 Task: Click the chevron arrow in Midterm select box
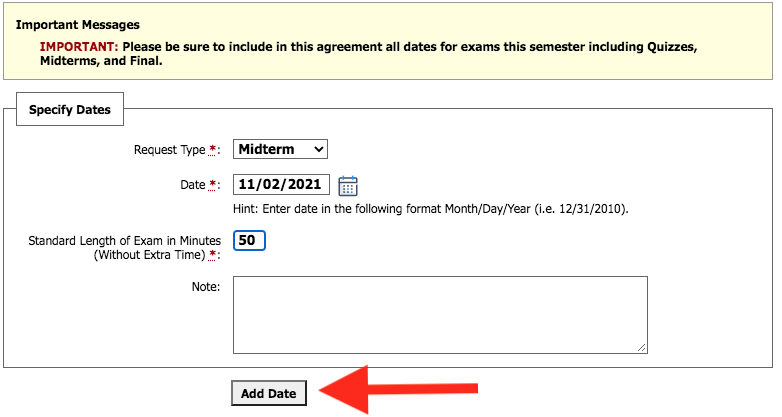pyautogui.click(x=319, y=149)
